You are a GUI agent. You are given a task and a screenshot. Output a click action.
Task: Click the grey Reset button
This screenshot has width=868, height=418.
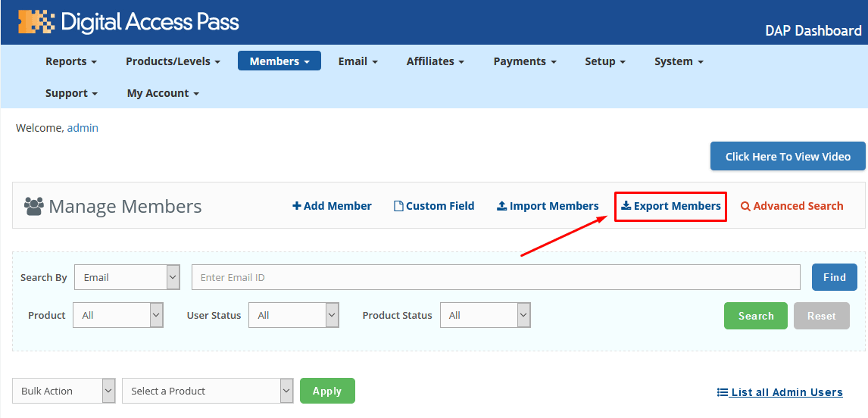822,316
